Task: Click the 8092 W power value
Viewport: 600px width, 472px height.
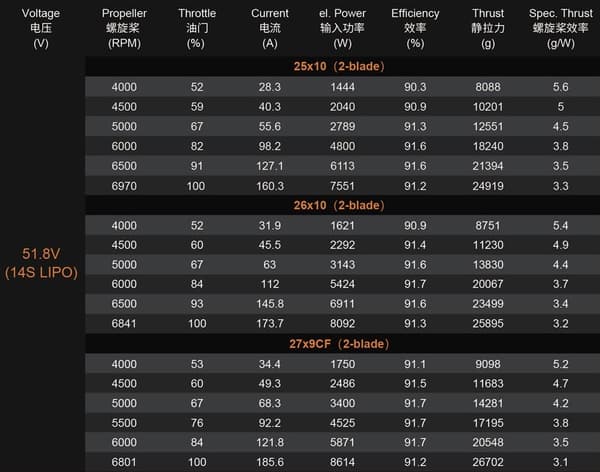Action: (342, 323)
